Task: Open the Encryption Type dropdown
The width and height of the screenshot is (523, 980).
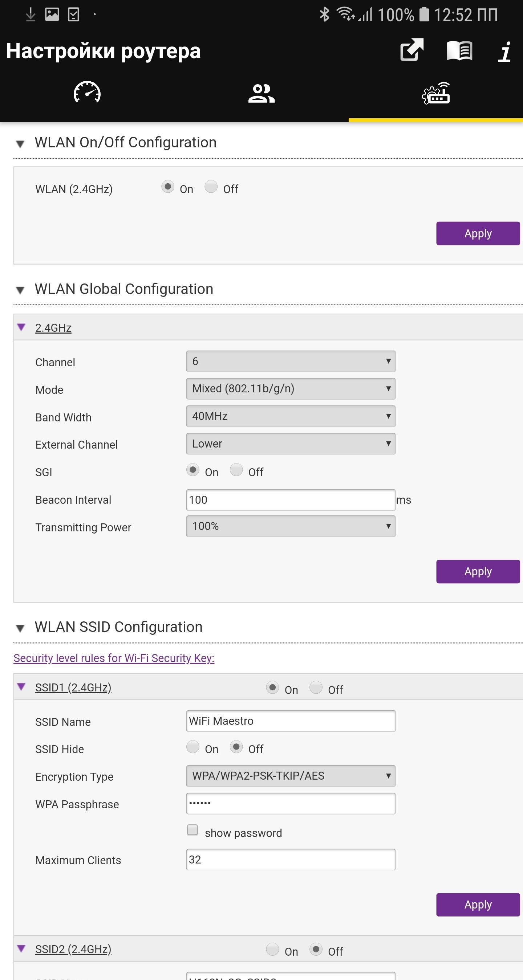Action: [x=291, y=776]
